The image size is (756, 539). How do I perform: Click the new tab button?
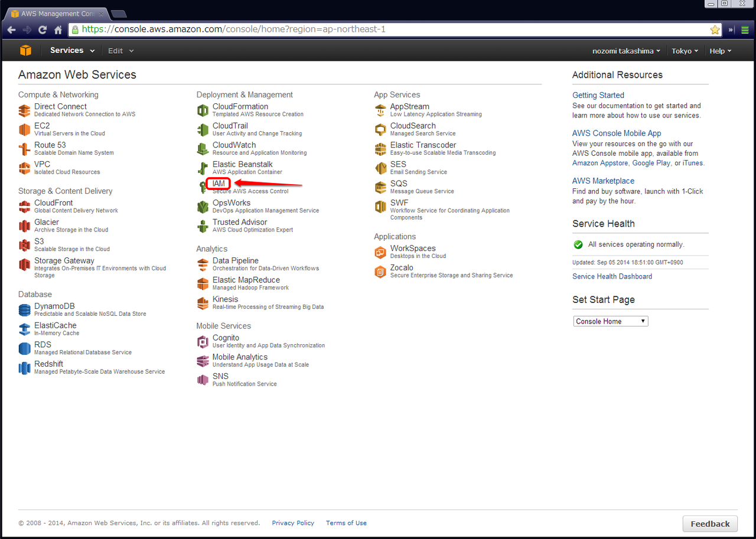pos(118,14)
